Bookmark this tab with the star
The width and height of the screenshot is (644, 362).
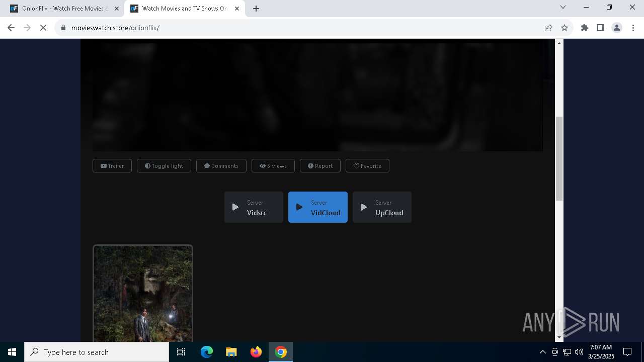[565, 28]
